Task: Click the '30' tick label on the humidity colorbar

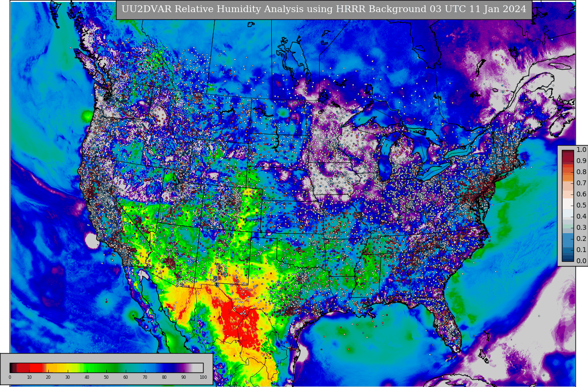Action: point(68,377)
